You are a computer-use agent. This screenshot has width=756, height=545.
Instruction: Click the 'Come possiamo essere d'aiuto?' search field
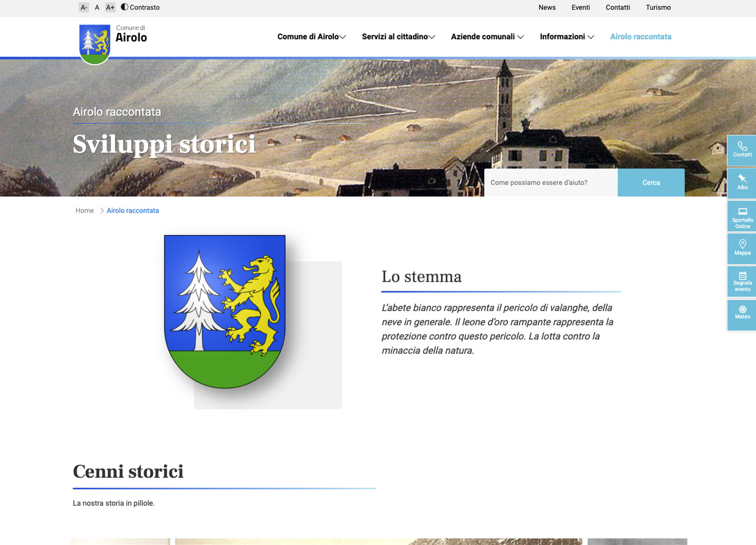pyautogui.click(x=551, y=183)
